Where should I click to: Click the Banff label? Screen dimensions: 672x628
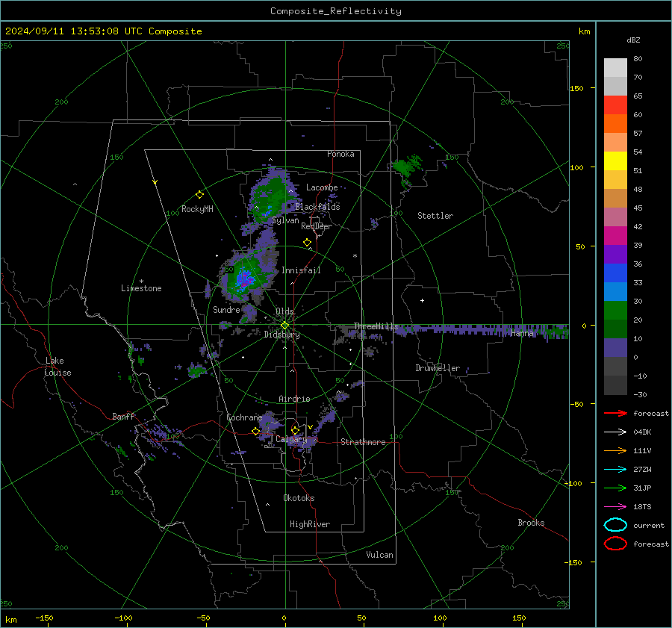pos(123,416)
